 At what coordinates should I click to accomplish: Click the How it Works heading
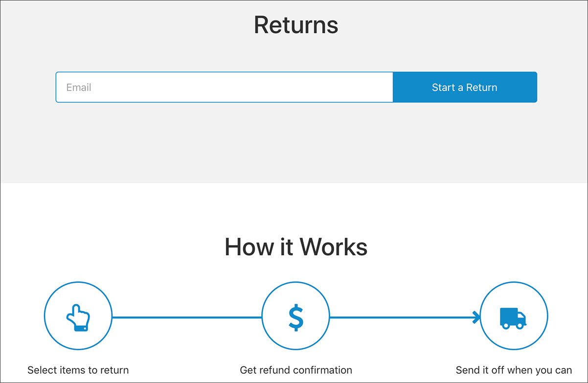296,247
